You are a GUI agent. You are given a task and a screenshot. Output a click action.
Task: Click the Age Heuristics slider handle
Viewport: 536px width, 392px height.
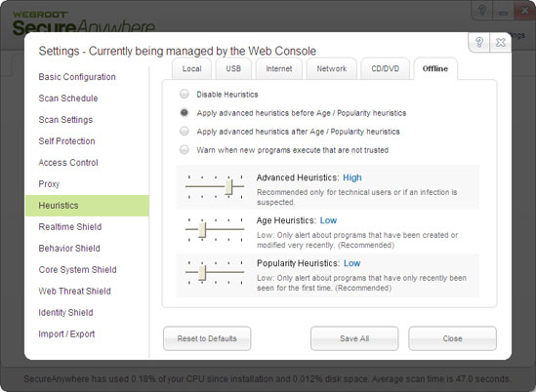202,229
